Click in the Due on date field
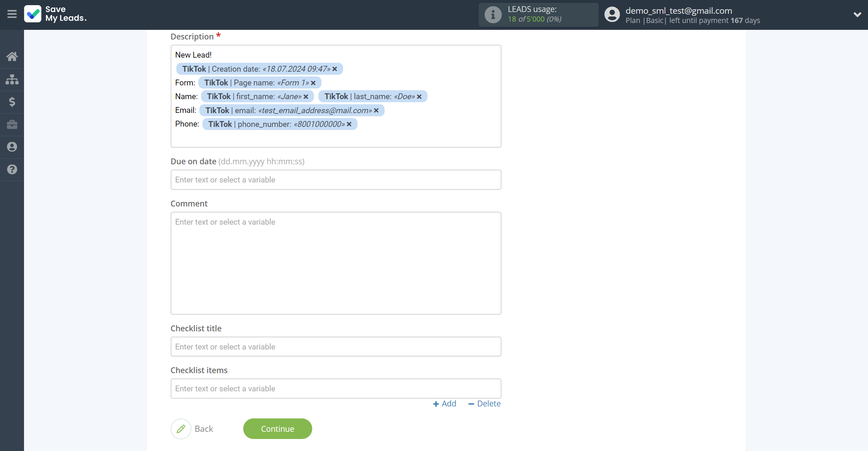Image resolution: width=868 pixels, height=451 pixels. click(336, 180)
